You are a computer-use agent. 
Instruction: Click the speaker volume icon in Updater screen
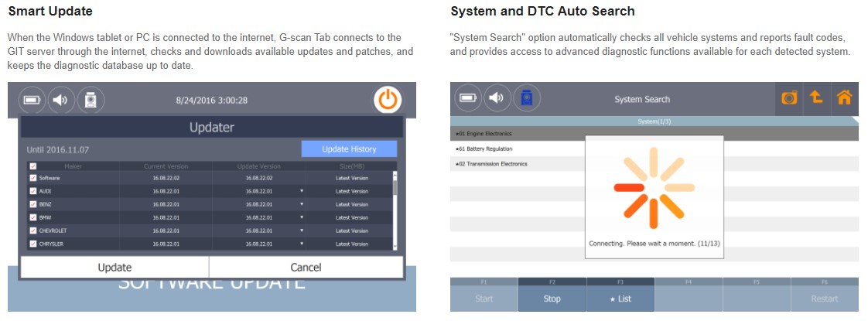[x=60, y=100]
